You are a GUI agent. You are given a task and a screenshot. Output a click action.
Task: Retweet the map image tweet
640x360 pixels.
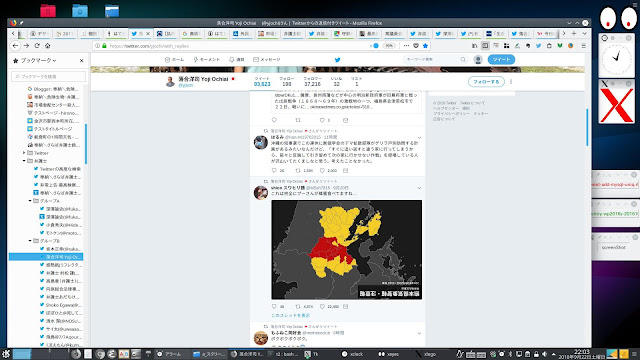298,307
